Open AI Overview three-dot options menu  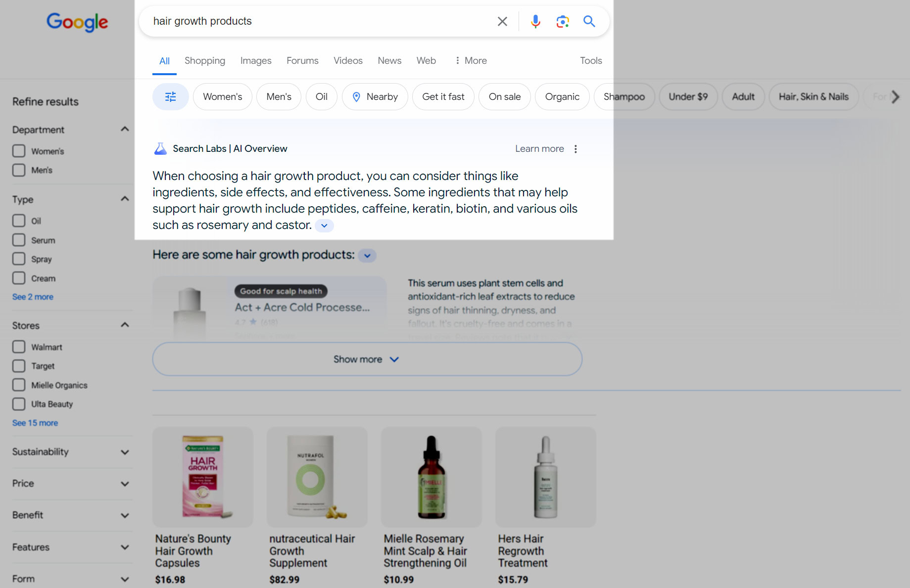click(575, 149)
